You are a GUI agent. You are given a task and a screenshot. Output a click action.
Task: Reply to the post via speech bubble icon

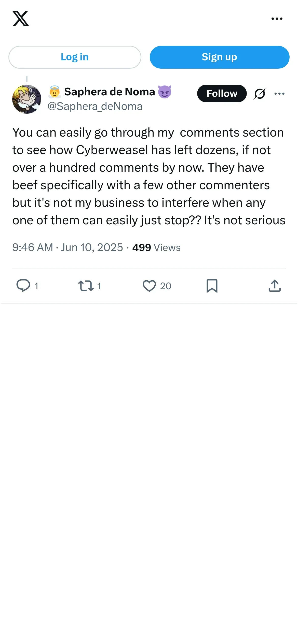(23, 286)
